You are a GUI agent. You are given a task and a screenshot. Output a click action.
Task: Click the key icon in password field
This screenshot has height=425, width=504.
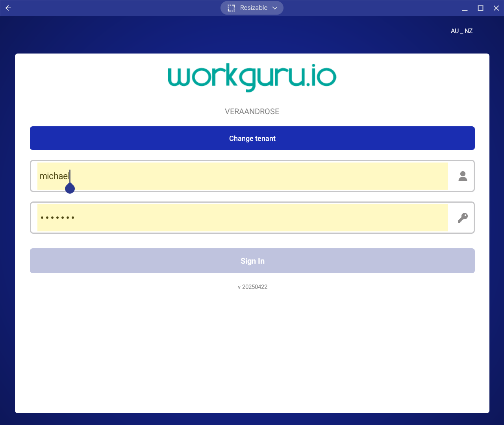tap(463, 218)
